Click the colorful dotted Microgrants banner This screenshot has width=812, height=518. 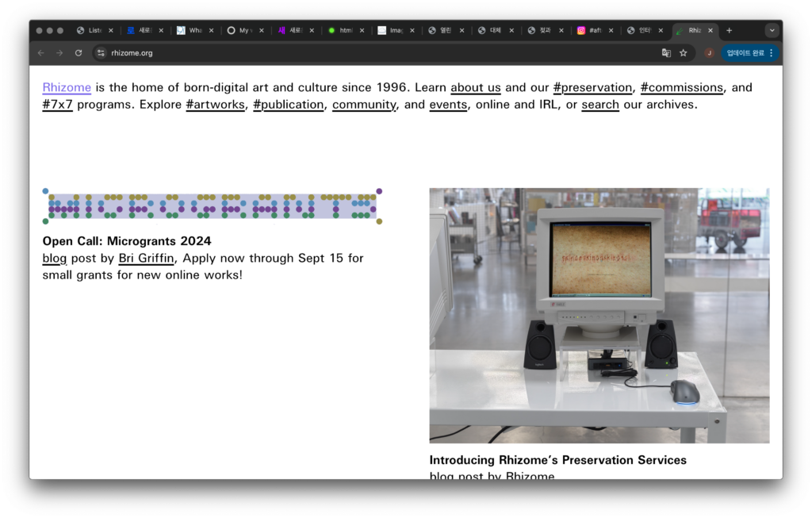point(212,206)
